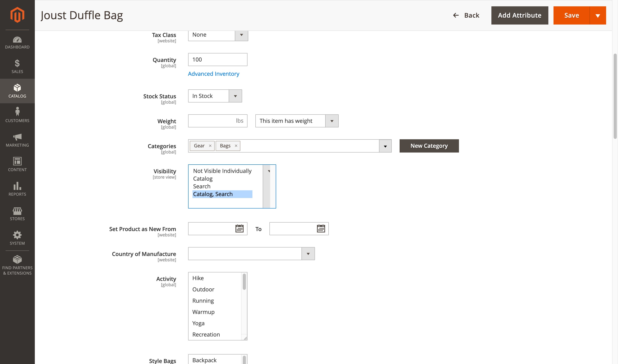Open the Stores menu
618x364 pixels.
click(x=17, y=214)
